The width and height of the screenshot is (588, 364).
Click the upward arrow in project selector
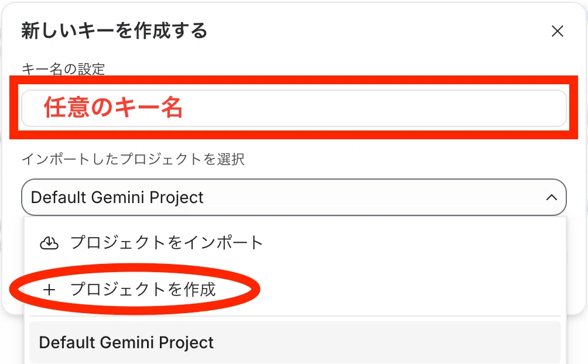point(551,197)
